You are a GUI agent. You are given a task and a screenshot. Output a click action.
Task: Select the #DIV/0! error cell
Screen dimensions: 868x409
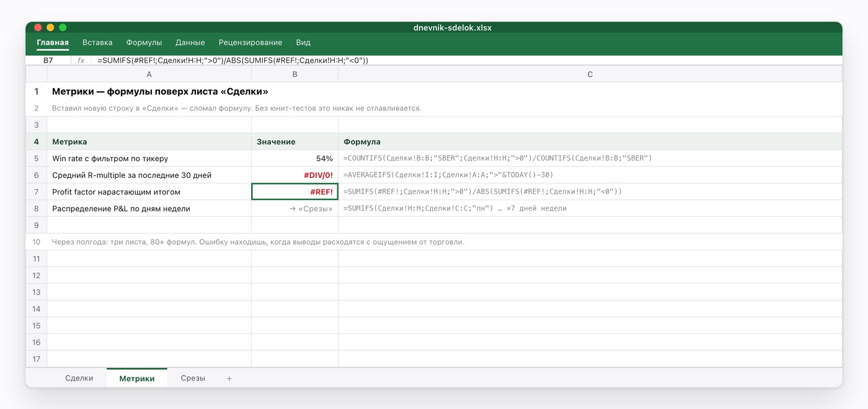295,175
